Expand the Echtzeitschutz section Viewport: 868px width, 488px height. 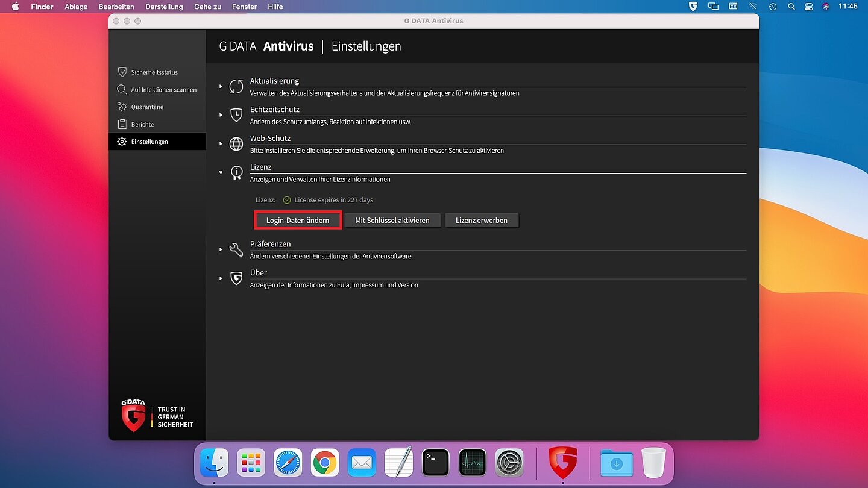221,115
